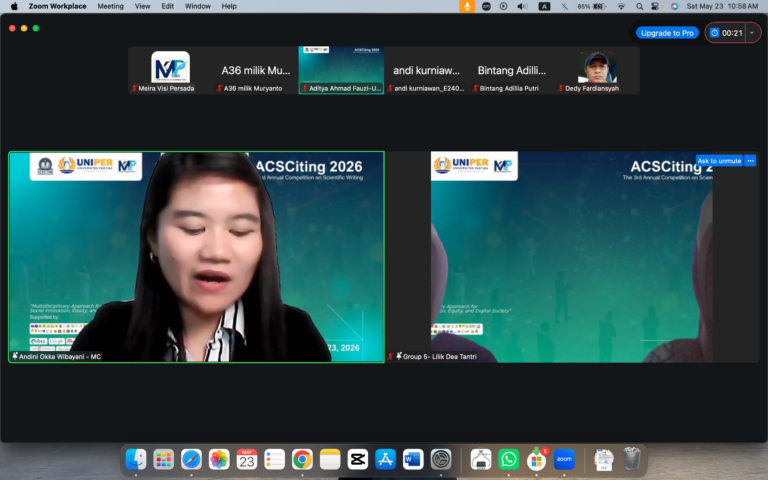
Task: Open the keyboard input source icon
Action: 544,6
